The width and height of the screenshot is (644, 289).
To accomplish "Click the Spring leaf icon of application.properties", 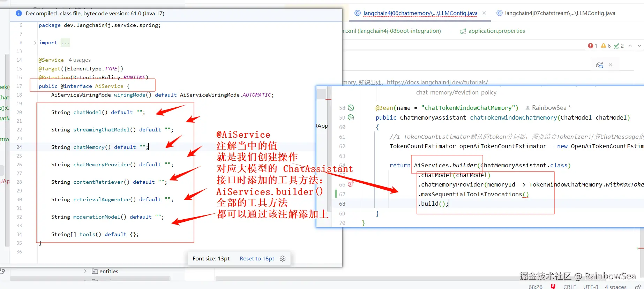I will [463, 31].
